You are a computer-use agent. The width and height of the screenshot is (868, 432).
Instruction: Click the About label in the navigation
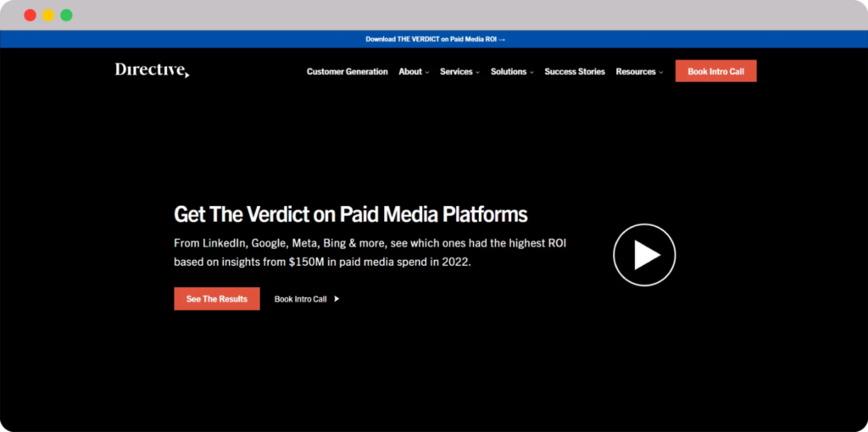point(410,72)
